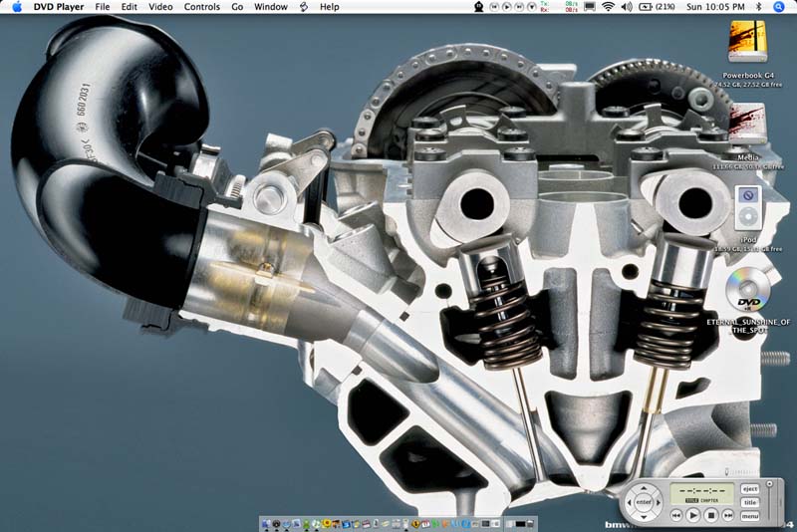Click enter on the DVD navigation pad
797x532 pixels.
(644, 502)
